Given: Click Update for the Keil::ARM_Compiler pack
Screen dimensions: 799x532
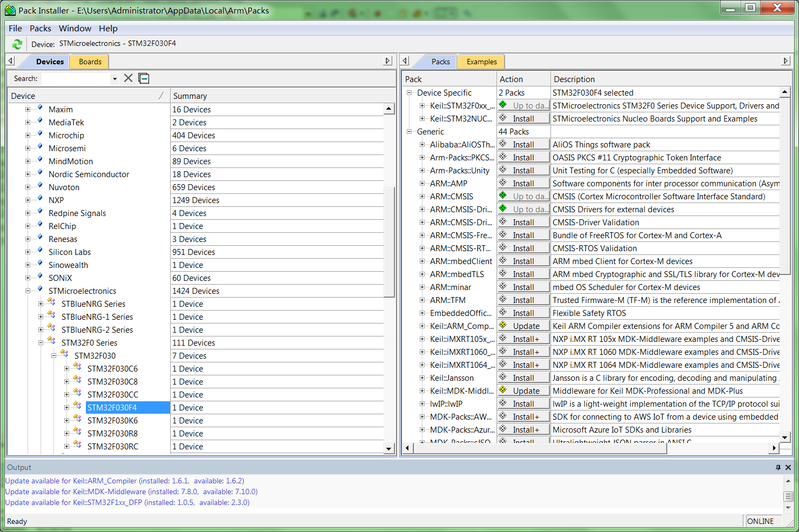Looking at the screenshot, I should coord(523,326).
